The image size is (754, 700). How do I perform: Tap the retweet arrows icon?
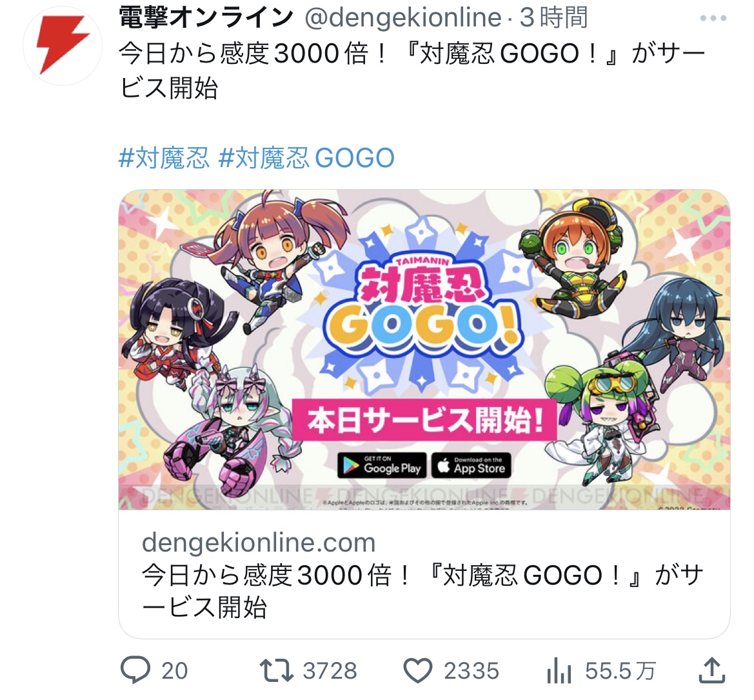(276, 670)
